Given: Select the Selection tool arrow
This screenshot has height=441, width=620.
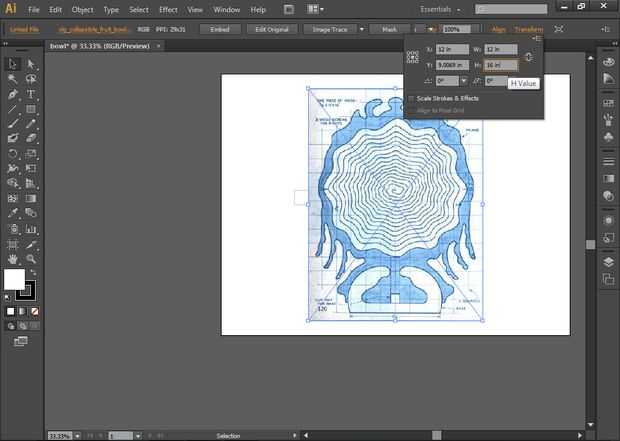Looking at the screenshot, I should [12, 64].
